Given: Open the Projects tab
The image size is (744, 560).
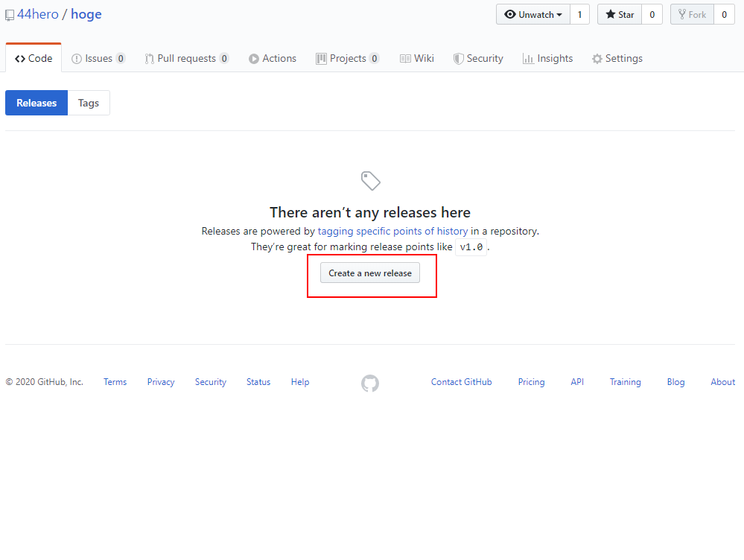Looking at the screenshot, I should (x=347, y=58).
